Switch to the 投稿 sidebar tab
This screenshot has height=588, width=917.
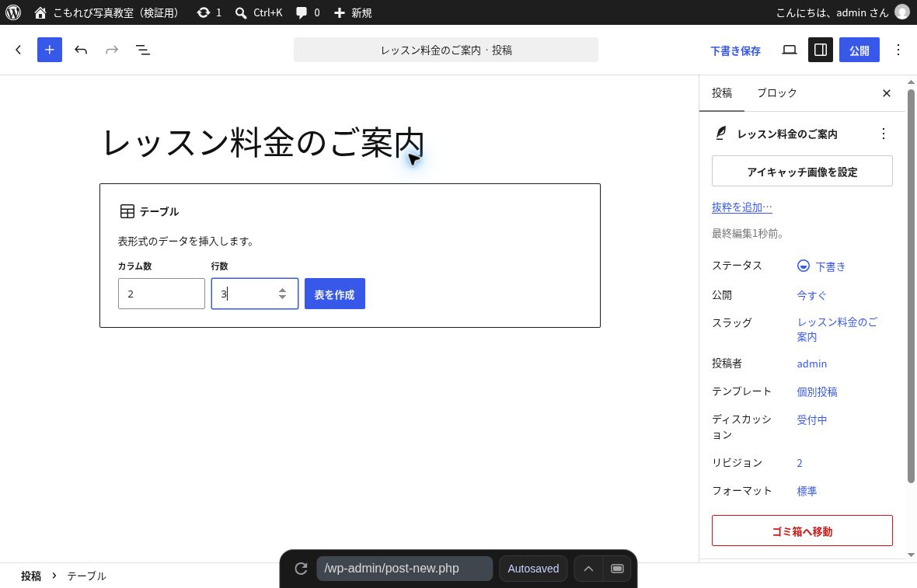(x=722, y=93)
